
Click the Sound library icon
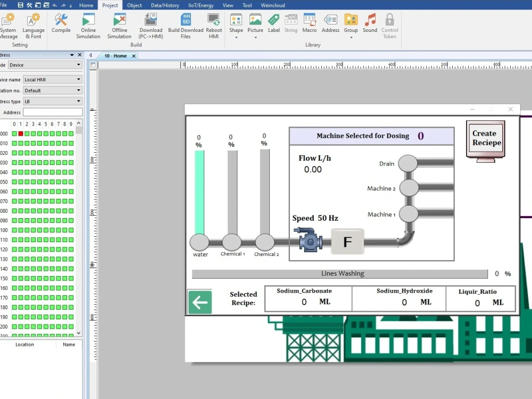click(370, 24)
